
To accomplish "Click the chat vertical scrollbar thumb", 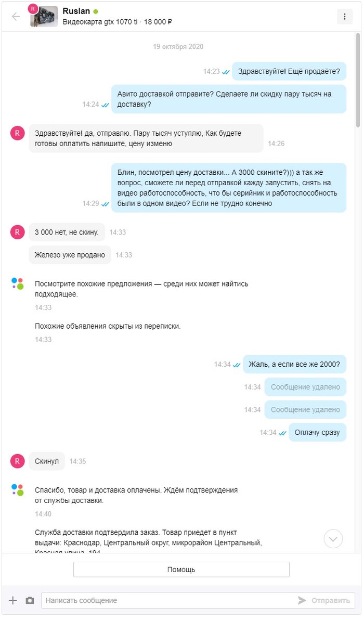I will 358,80.
